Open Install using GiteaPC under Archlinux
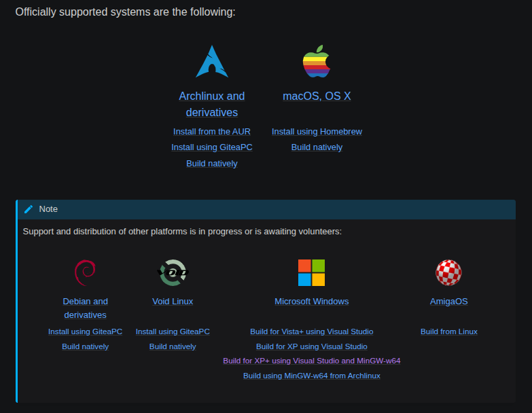This screenshot has height=413, width=532. coord(212,147)
